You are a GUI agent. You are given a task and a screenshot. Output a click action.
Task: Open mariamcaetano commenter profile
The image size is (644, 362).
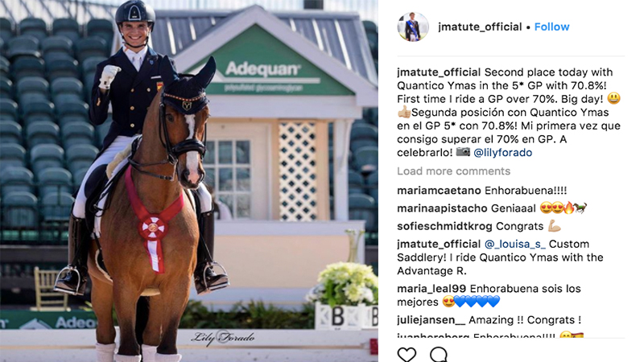(439, 191)
